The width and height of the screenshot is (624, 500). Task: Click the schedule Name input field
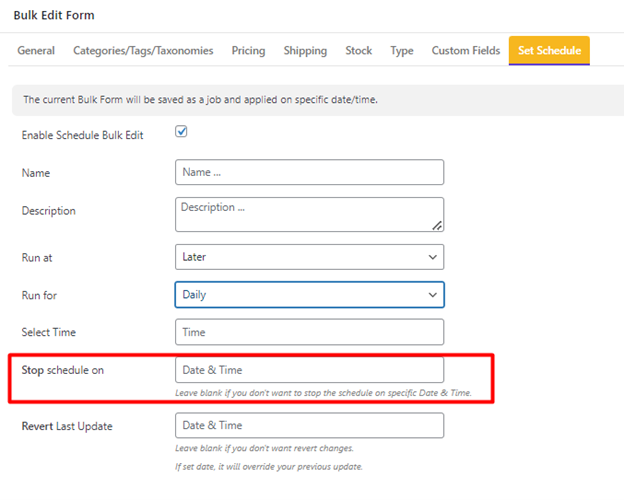pos(309,172)
